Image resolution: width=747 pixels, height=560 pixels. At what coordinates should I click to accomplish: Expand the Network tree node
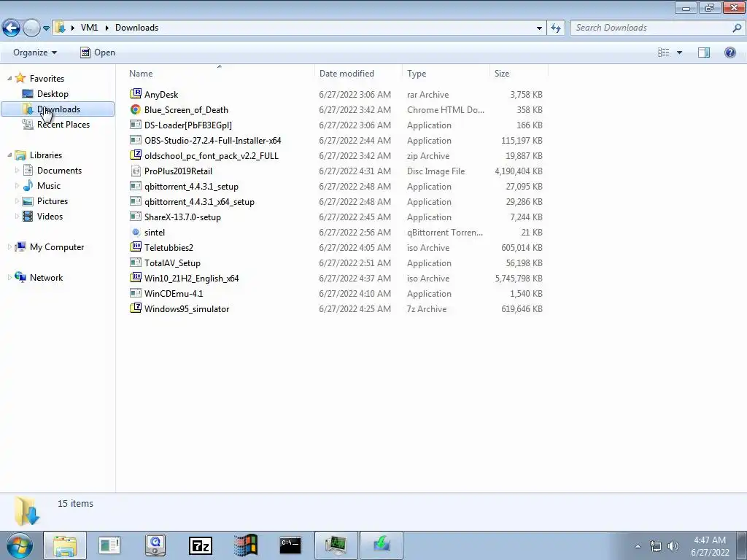[x=9, y=278]
